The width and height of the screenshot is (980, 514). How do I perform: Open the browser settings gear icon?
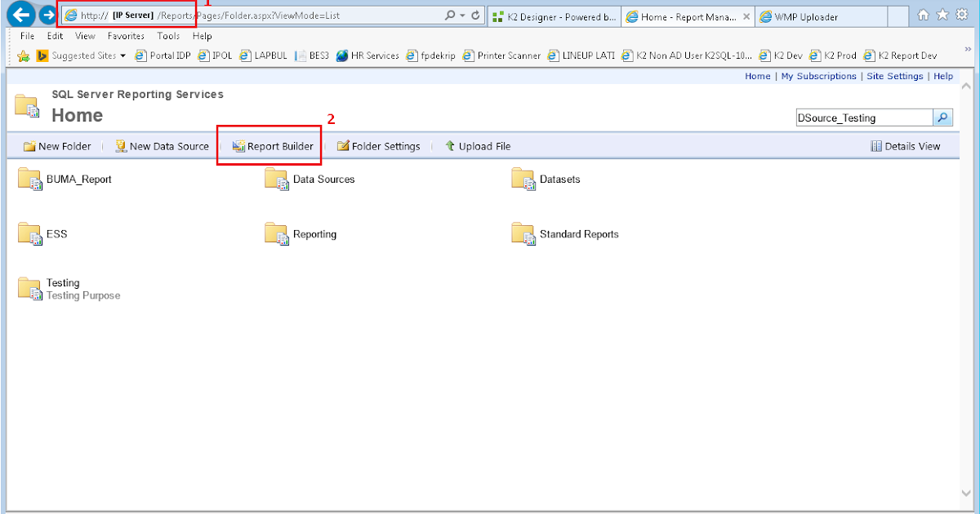click(x=960, y=14)
